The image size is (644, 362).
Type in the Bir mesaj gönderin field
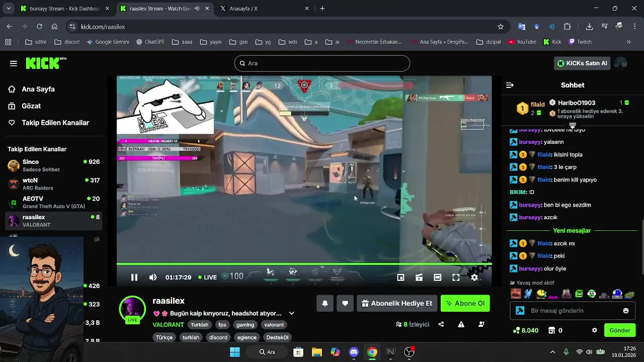click(574, 311)
